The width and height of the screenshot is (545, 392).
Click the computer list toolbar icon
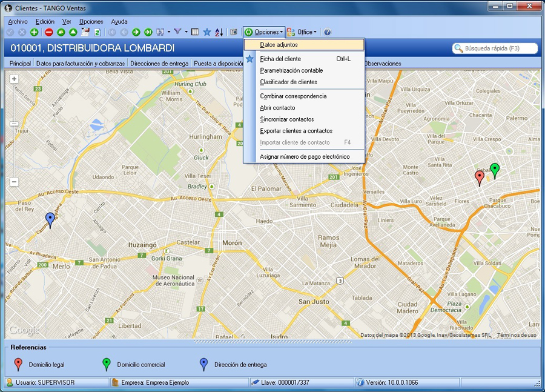coord(85,32)
